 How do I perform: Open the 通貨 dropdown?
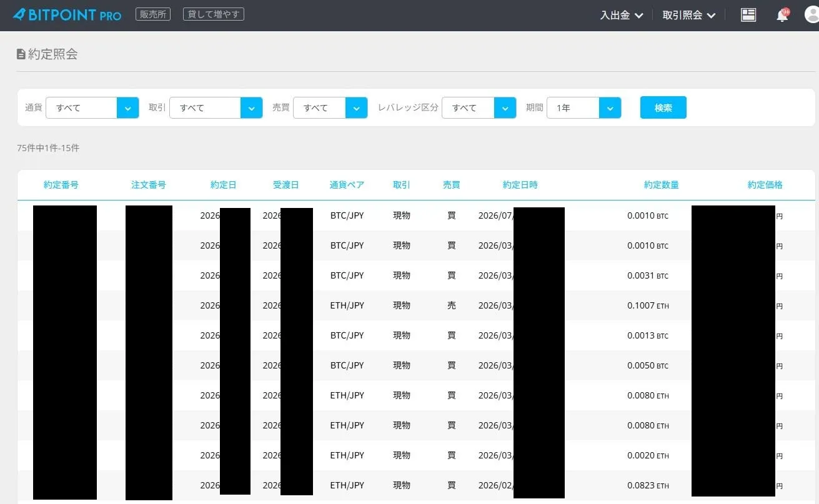tap(92, 107)
